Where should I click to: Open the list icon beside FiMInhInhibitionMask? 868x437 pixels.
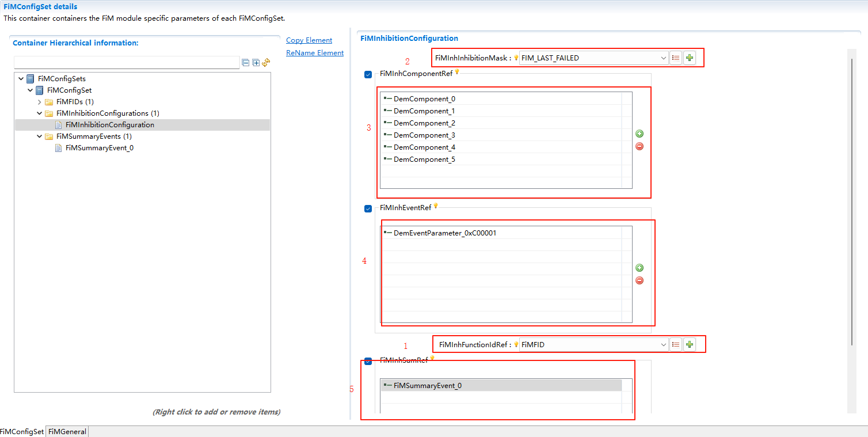coord(675,58)
